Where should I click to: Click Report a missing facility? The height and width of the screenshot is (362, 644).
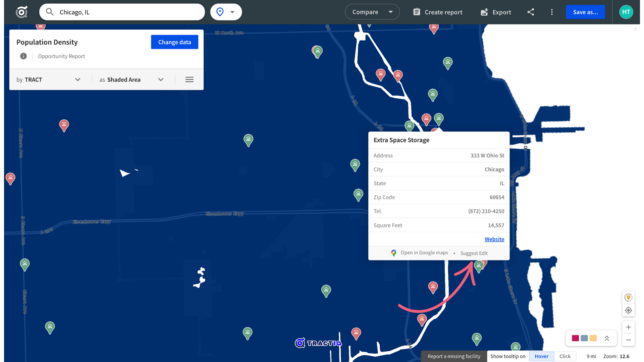(x=454, y=356)
